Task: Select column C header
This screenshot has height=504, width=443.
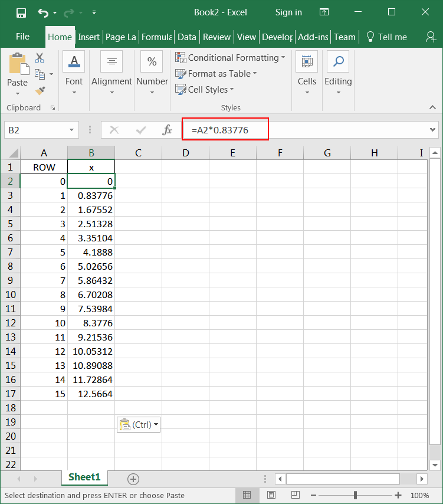Action: point(139,153)
